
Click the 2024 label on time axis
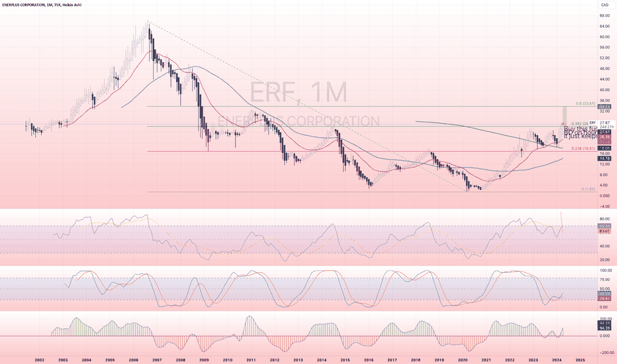pyautogui.click(x=556, y=359)
